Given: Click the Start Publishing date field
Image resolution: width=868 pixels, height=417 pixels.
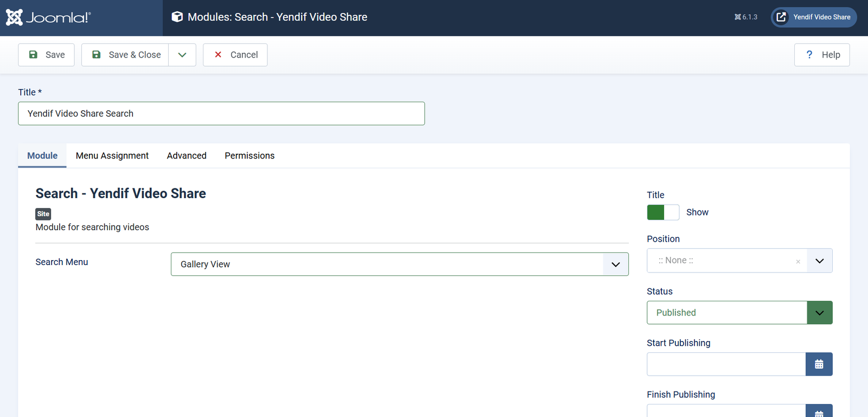Looking at the screenshot, I should [726, 364].
